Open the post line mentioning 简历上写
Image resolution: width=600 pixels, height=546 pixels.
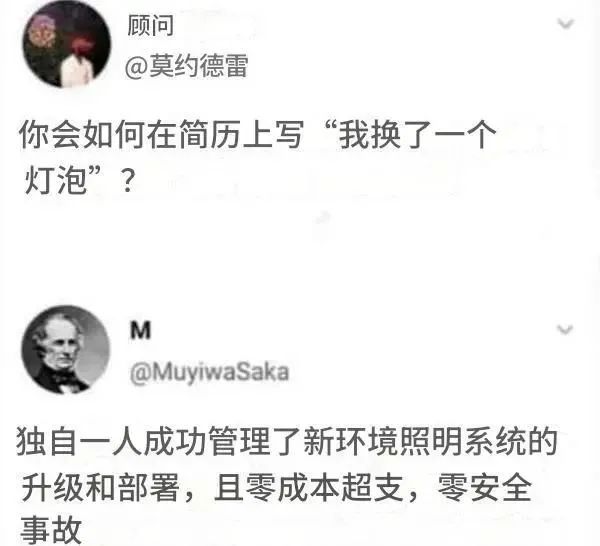click(257, 134)
